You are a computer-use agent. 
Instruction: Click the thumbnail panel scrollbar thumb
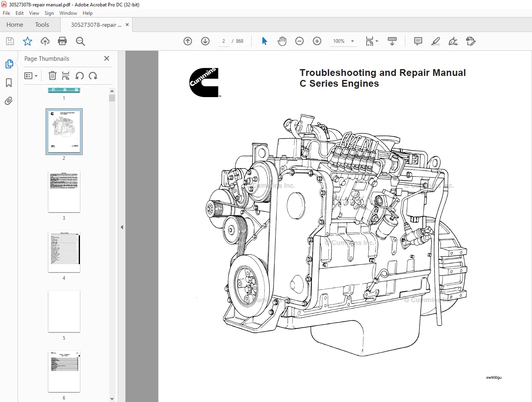112,98
